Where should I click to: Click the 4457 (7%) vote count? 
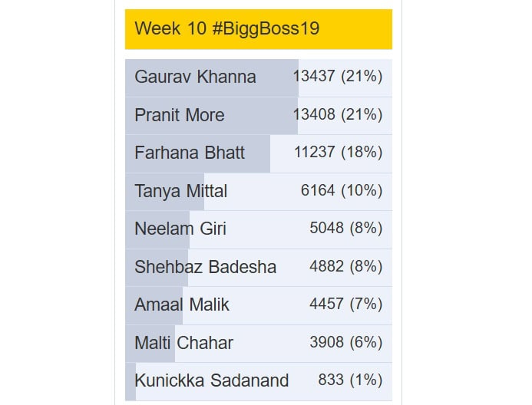click(x=345, y=305)
